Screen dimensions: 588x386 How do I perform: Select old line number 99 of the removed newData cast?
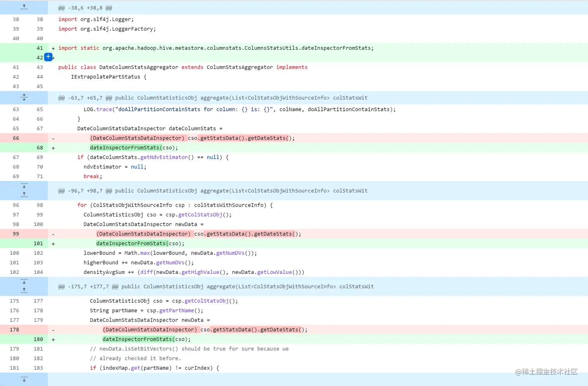click(16, 233)
